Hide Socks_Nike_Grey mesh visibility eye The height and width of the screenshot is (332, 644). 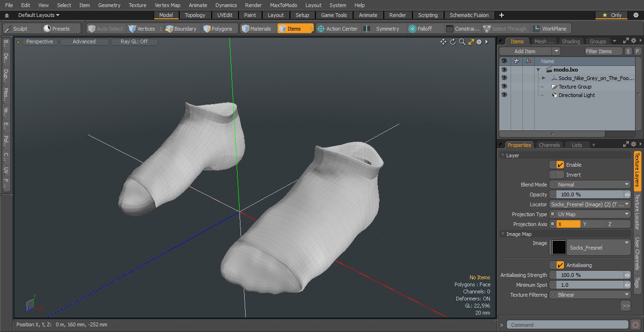click(504, 78)
